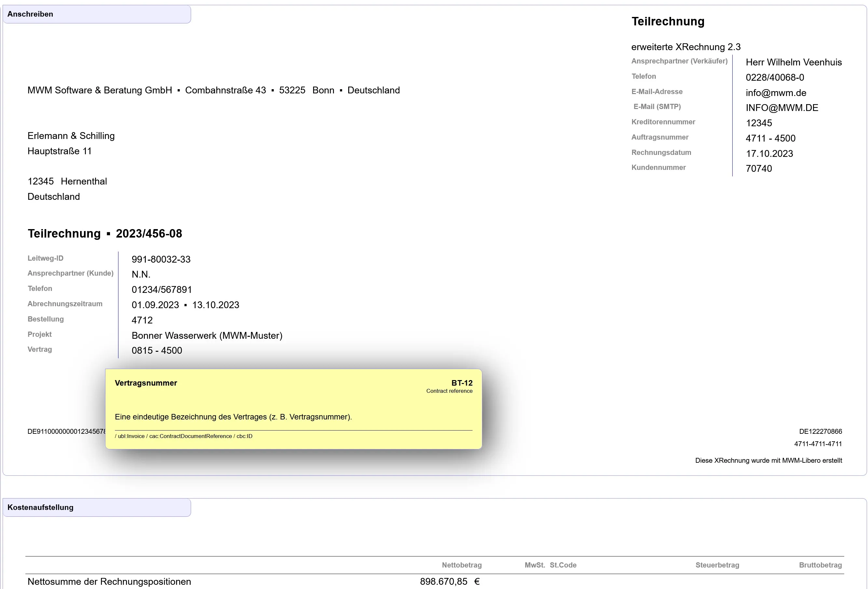Click the MwSt. column header
Image resolution: width=868 pixels, height=589 pixels.
click(x=535, y=566)
